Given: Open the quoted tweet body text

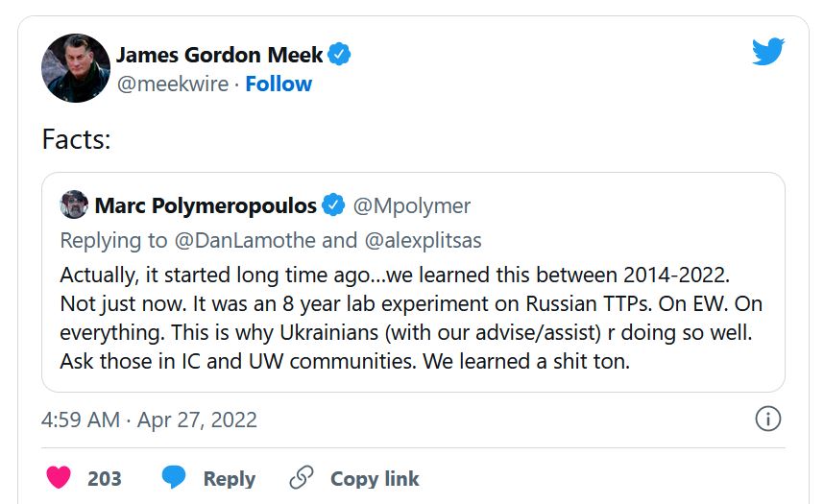Looking at the screenshot, I should pyautogui.click(x=412, y=319).
